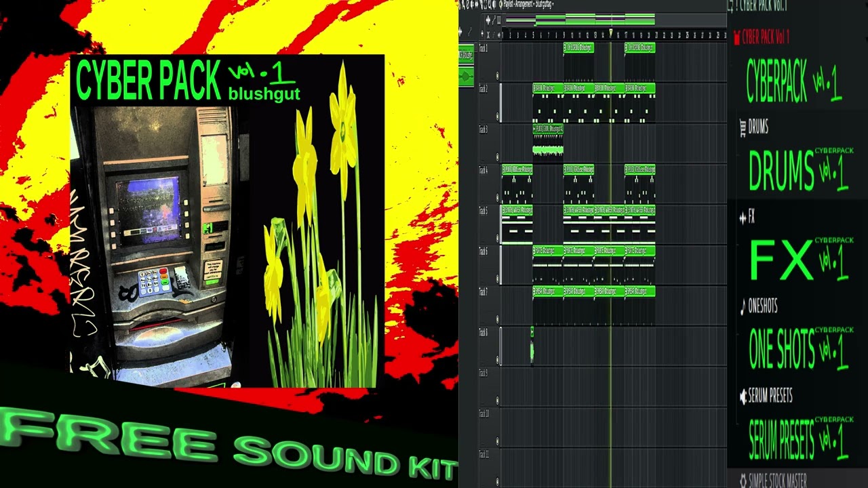Click the music note icon beside ONESHOTS
This screenshot has height=488, width=868.
[x=742, y=307]
